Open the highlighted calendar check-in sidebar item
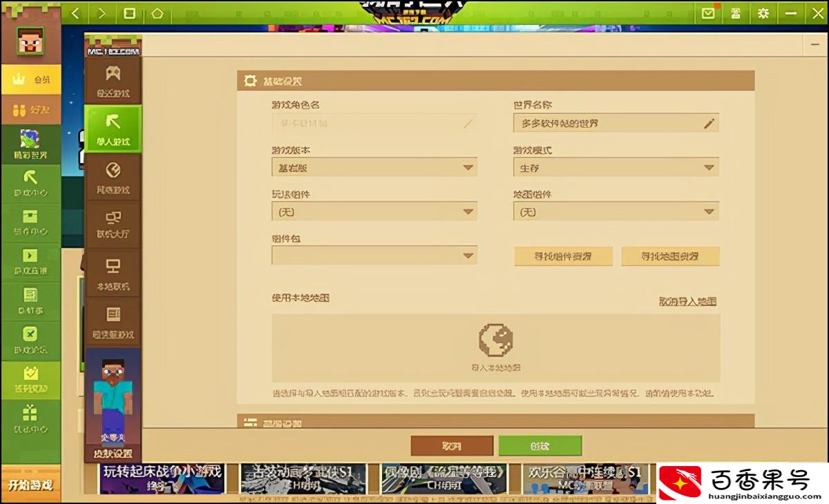This screenshot has width=829, height=504. [x=30, y=380]
